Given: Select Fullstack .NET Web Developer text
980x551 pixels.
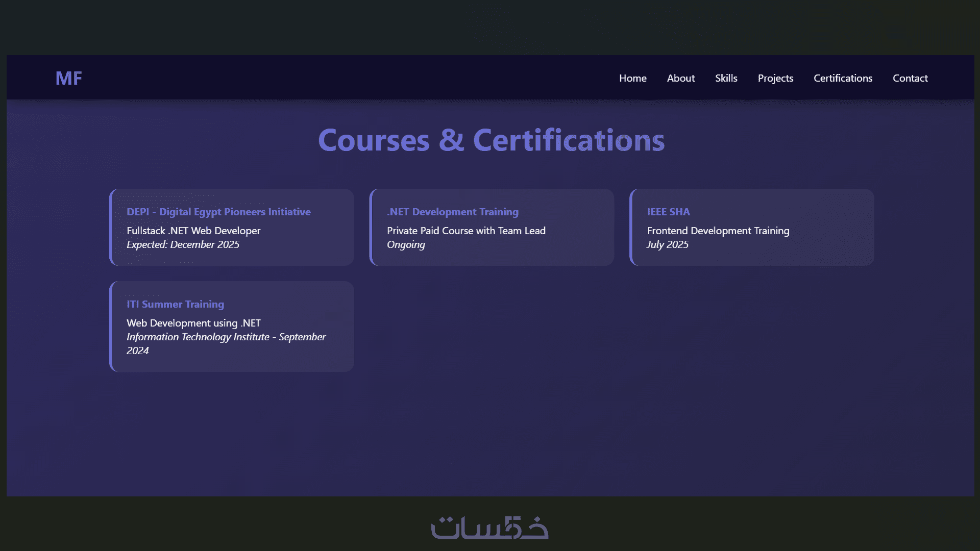Looking at the screenshot, I should pos(193,231).
